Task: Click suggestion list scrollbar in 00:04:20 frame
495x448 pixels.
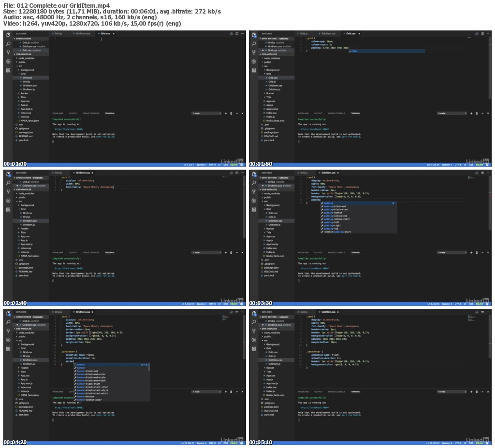Action: 149,366
